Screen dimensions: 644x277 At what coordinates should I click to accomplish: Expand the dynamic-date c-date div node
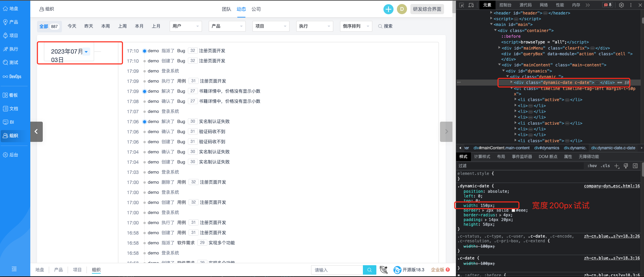tap(511, 82)
